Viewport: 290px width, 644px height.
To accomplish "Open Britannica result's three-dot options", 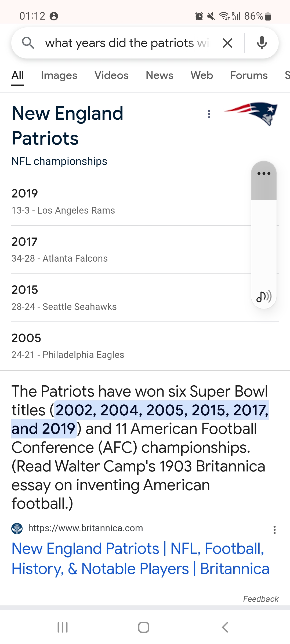I will coord(274,530).
